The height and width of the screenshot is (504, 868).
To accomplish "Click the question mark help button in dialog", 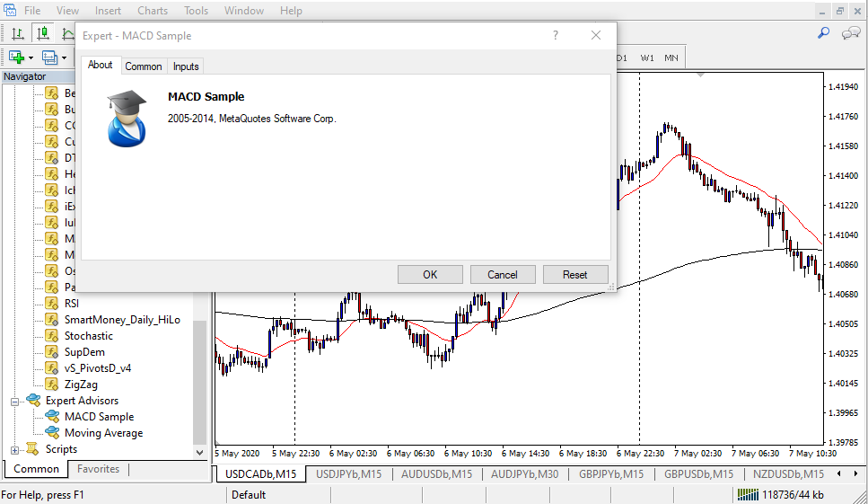I will (556, 35).
